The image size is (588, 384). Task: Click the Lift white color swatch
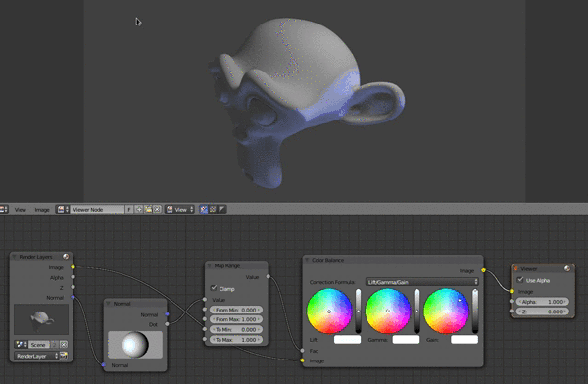coord(347,339)
